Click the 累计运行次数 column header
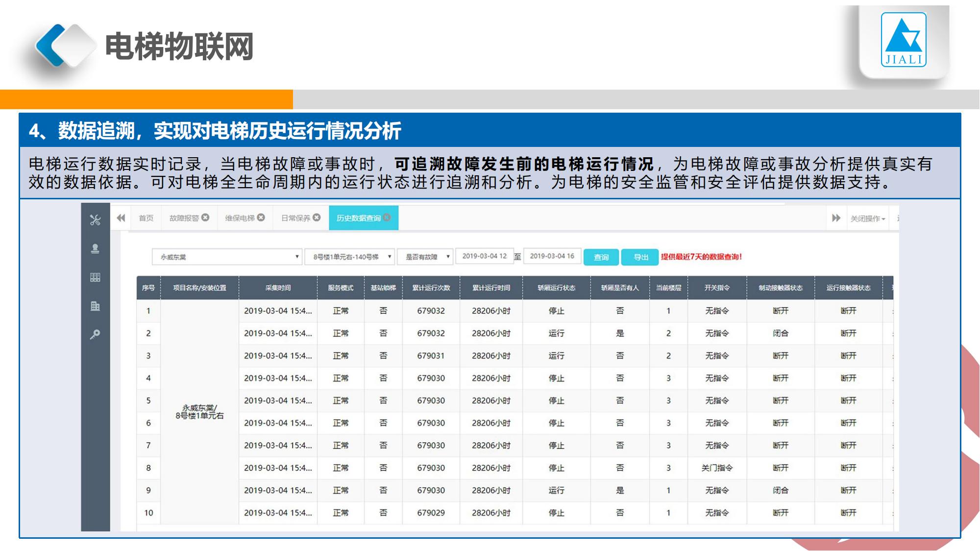The height and width of the screenshot is (551, 980). click(x=431, y=288)
